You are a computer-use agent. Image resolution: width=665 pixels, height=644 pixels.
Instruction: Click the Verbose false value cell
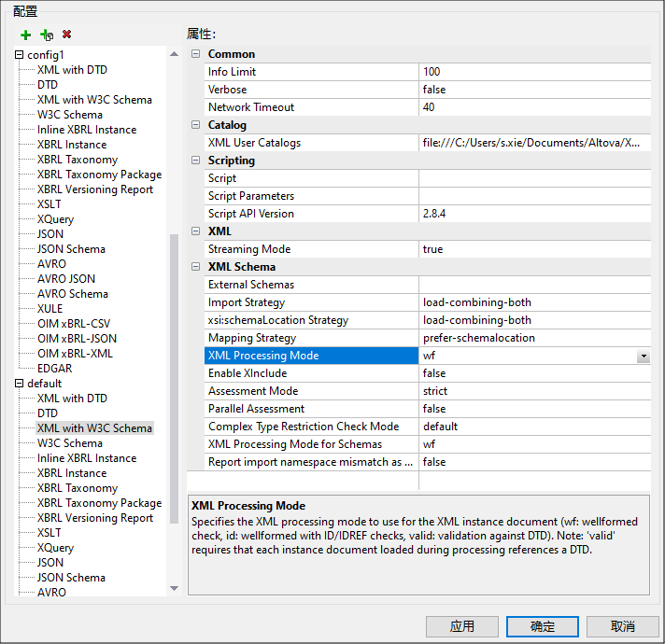coord(535,90)
